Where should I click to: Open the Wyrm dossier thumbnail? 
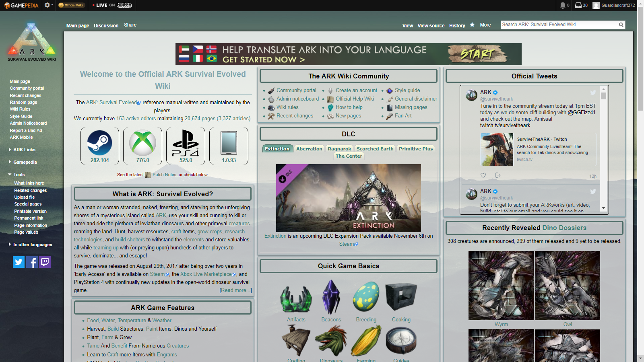pos(501,286)
